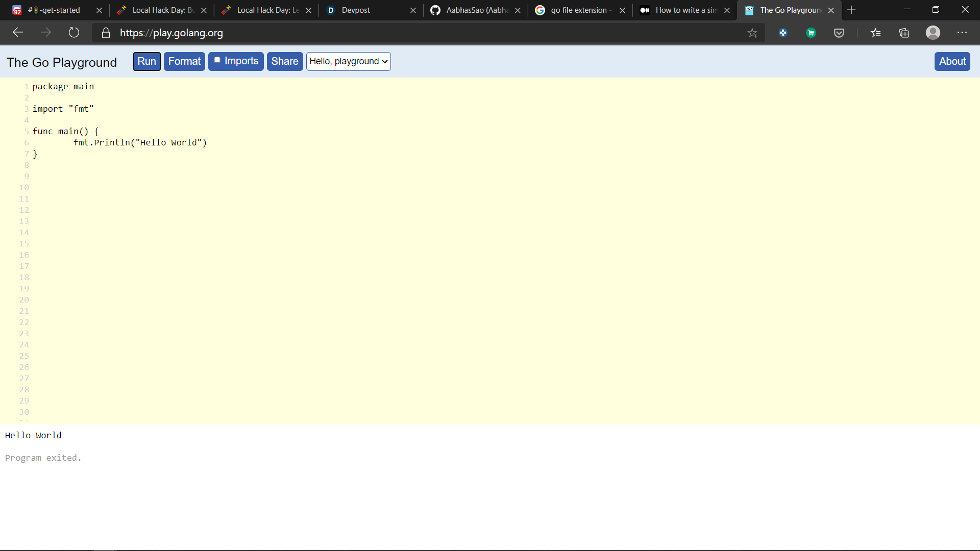Click the page refresh icon
980x551 pixels.
(74, 33)
